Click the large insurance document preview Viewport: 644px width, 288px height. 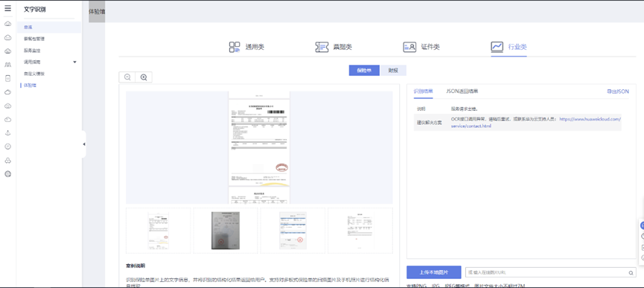click(x=259, y=147)
